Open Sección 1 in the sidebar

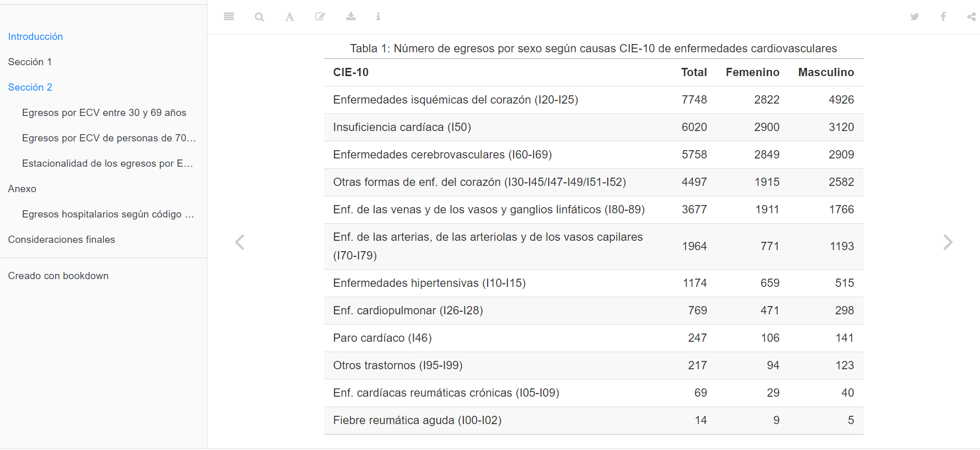coord(30,62)
